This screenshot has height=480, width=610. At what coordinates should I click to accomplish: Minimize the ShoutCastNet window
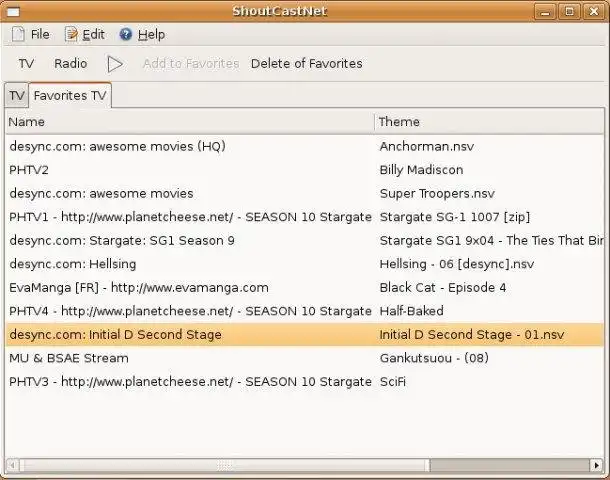545,11
